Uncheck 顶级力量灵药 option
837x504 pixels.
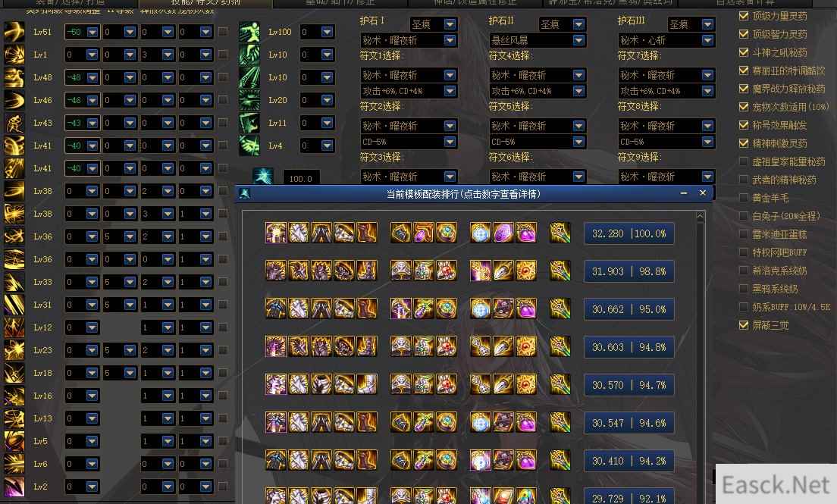744,16
